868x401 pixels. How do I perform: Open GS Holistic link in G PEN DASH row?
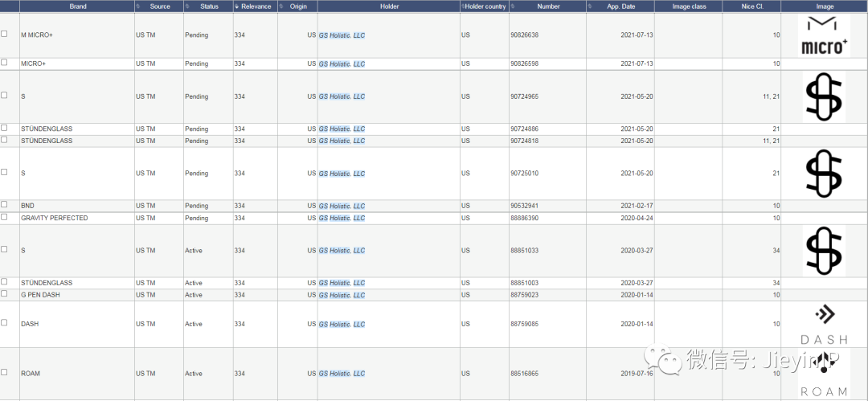pyautogui.click(x=342, y=295)
